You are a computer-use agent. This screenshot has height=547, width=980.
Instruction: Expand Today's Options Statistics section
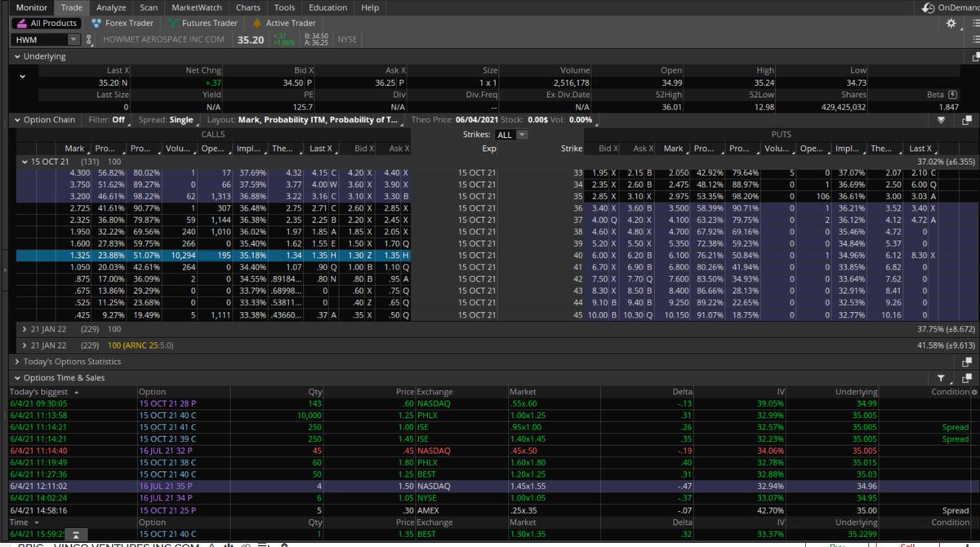pyautogui.click(x=17, y=362)
